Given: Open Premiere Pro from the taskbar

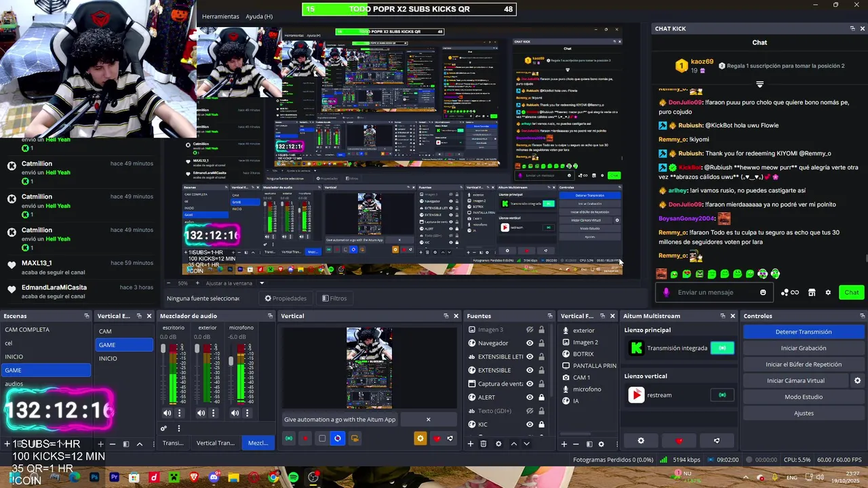Looking at the screenshot, I should coord(114,478).
